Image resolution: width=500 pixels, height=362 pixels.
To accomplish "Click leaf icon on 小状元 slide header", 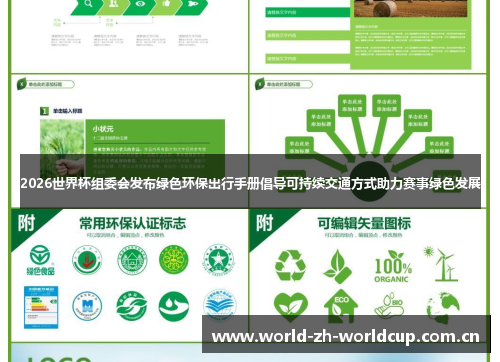I will click(22, 84).
